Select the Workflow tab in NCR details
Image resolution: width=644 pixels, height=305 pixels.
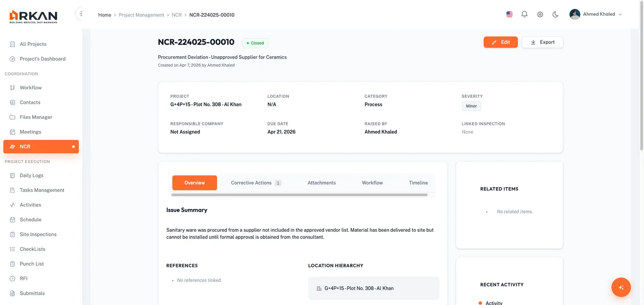tap(372, 183)
